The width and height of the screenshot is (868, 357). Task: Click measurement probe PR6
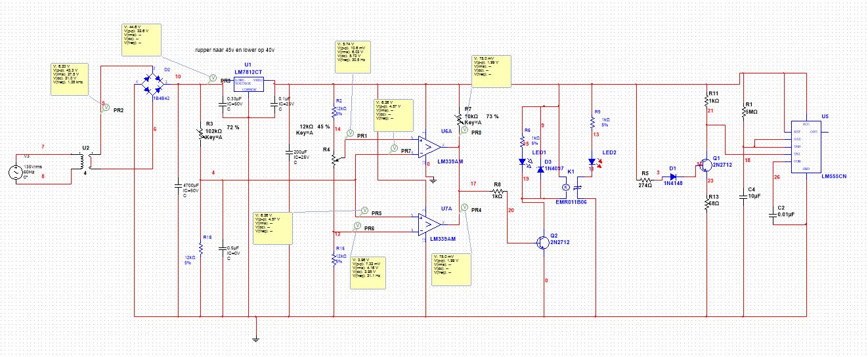click(357, 226)
